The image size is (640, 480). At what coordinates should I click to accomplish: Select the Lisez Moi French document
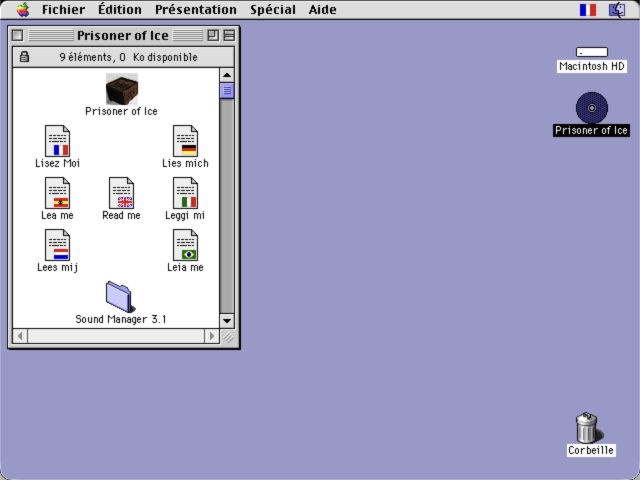57,140
